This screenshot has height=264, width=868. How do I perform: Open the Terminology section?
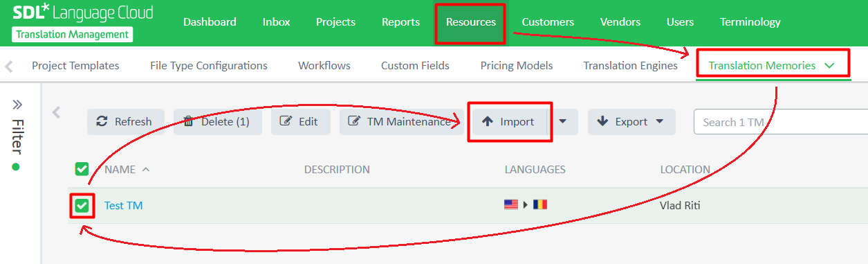[750, 22]
